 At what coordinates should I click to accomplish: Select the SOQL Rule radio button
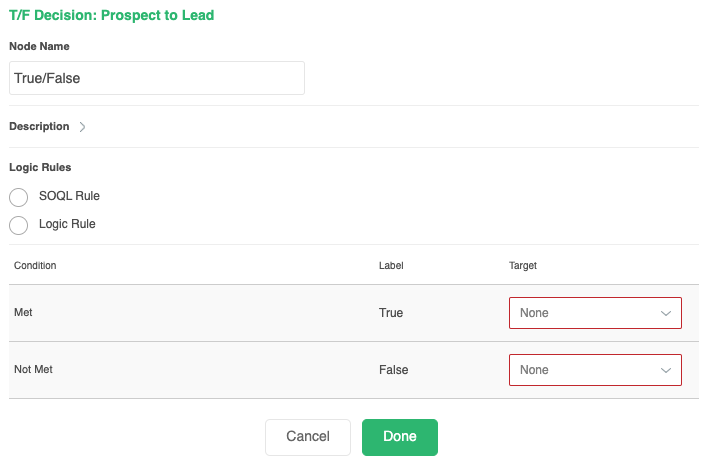pyautogui.click(x=18, y=197)
